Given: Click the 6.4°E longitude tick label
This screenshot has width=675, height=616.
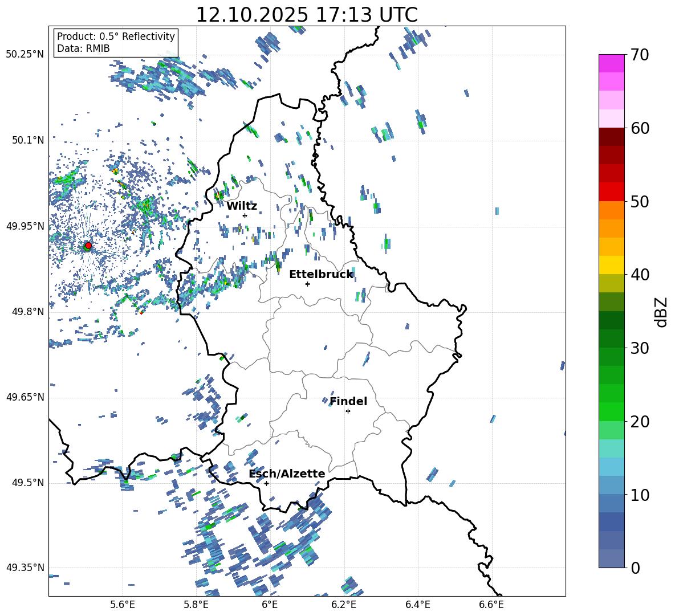Looking at the screenshot, I should click(417, 605).
